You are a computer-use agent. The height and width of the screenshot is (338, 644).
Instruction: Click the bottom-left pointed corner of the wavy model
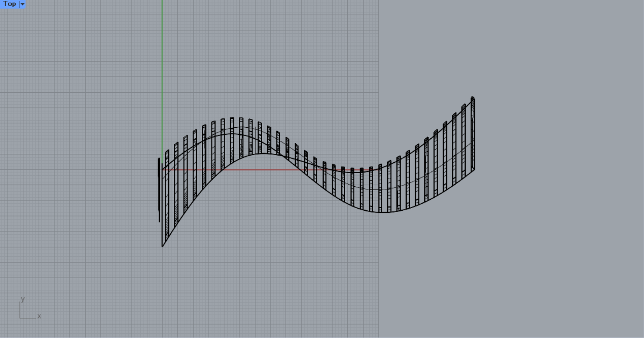(163, 246)
